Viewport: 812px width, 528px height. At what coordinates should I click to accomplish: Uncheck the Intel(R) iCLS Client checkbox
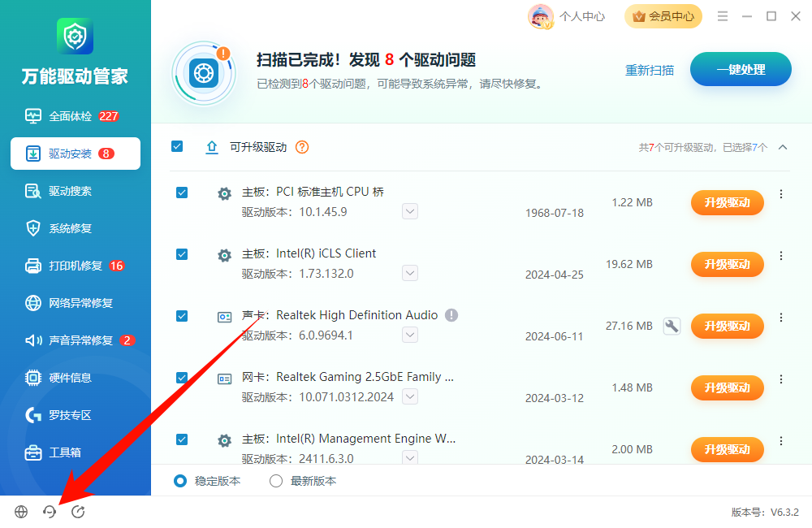pos(182,254)
